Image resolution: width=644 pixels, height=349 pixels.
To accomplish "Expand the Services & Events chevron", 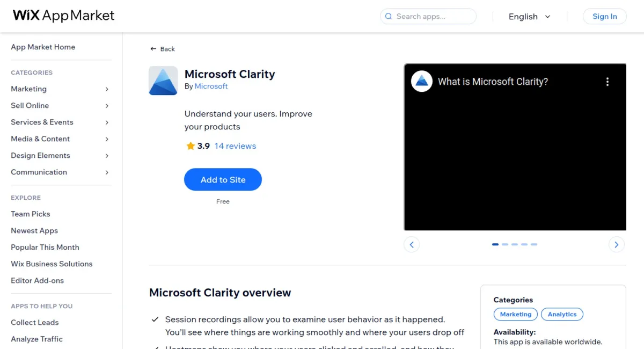I will tap(107, 122).
